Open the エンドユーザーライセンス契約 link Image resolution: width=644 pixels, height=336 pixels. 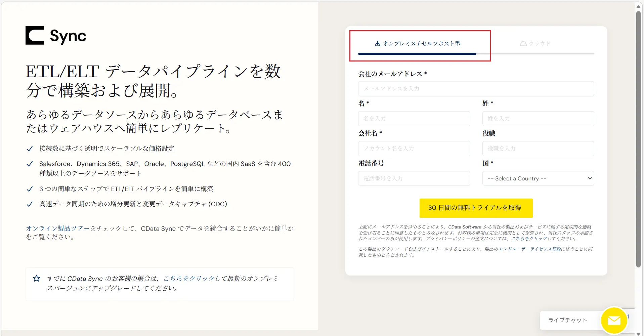point(530,249)
